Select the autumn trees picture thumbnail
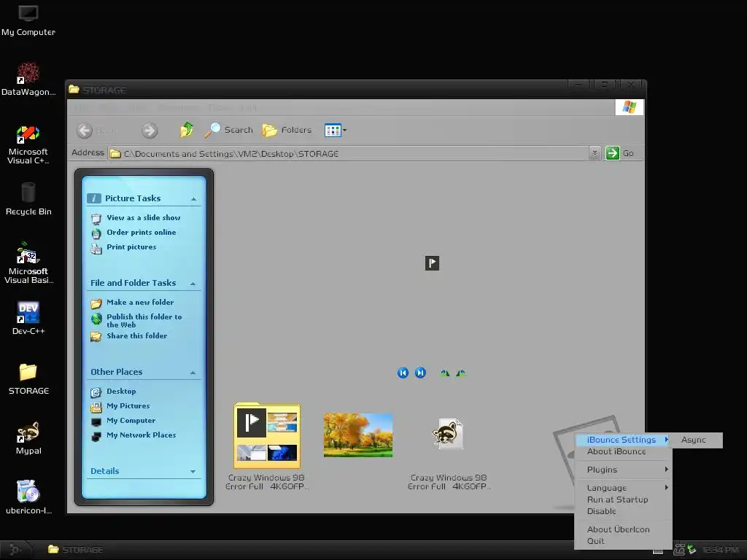 [358, 435]
